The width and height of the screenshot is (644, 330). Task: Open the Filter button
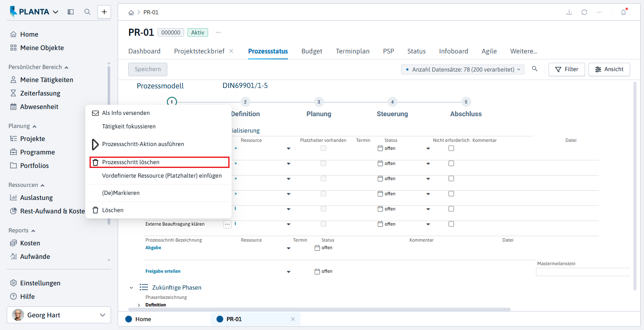(x=567, y=69)
